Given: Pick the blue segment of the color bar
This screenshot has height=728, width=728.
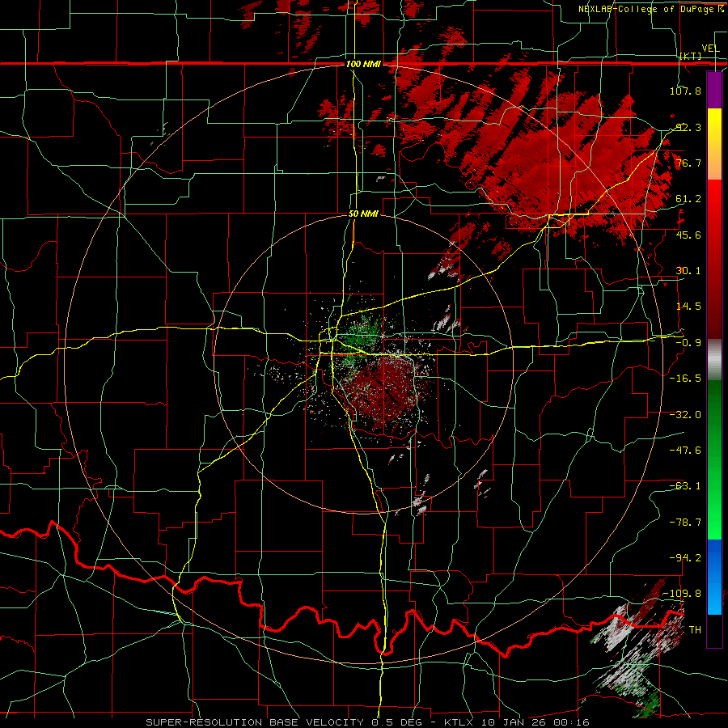Looking at the screenshot, I should point(714,577).
